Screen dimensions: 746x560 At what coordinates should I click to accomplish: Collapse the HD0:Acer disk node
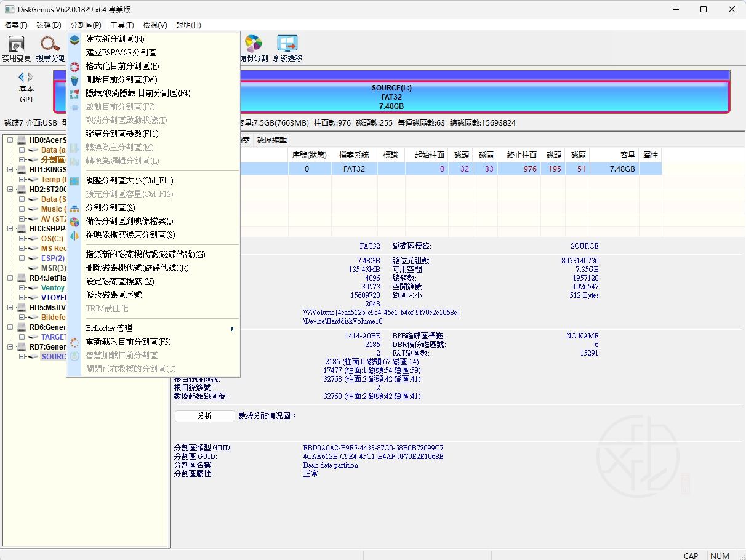(x=11, y=140)
